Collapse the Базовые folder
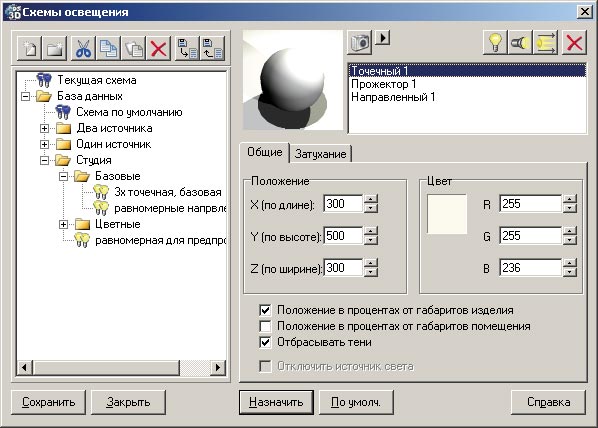The height and width of the screenshot is (428, 598). [x=63, y=176]
